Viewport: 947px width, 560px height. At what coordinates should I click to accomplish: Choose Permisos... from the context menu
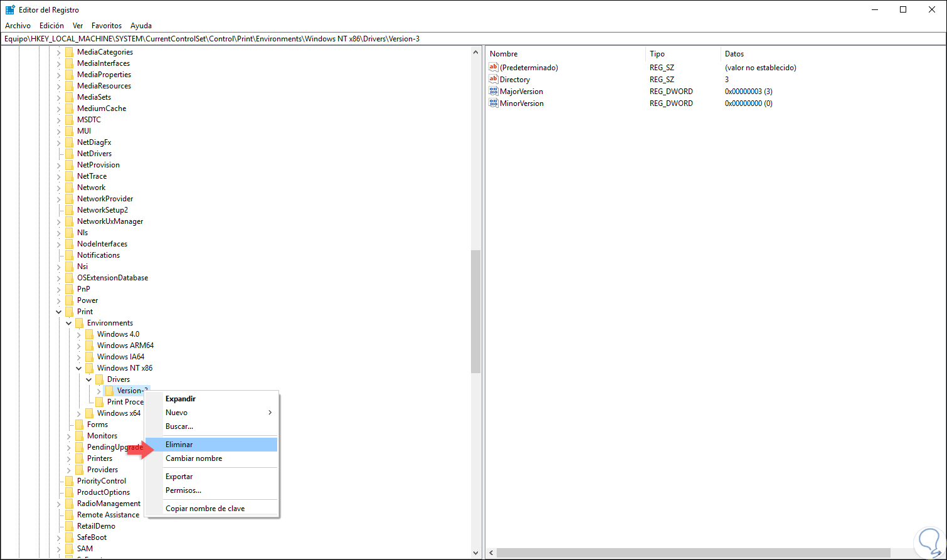(x=211, y=490)
